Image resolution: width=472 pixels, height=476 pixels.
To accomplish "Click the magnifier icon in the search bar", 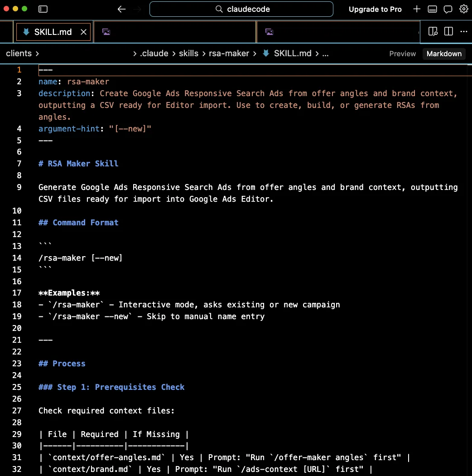I will pyautogui.click(x=219, y=9).
